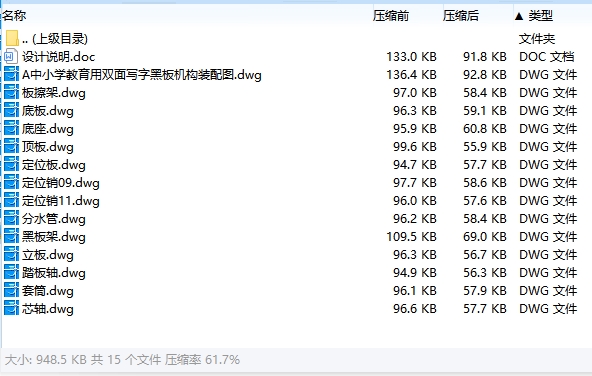Sort by the 压缩后 column header

pos(461,15)
